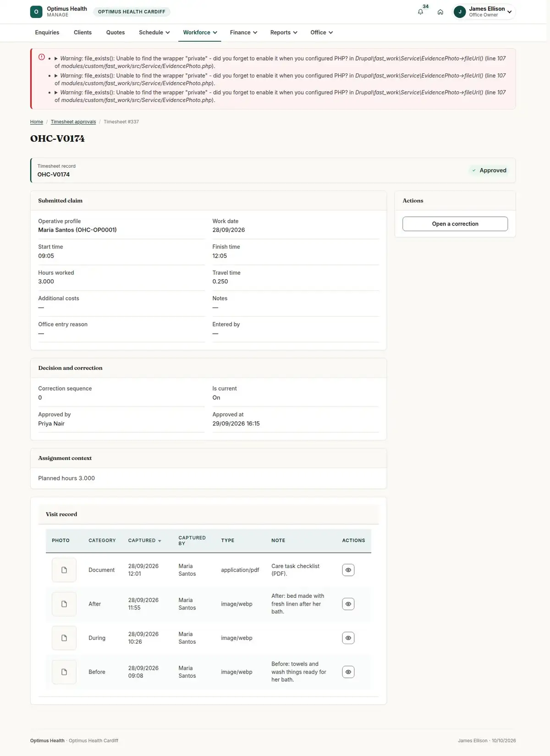Click the approver name Priya Nair

pyautogui.click(x=51, y=424)
